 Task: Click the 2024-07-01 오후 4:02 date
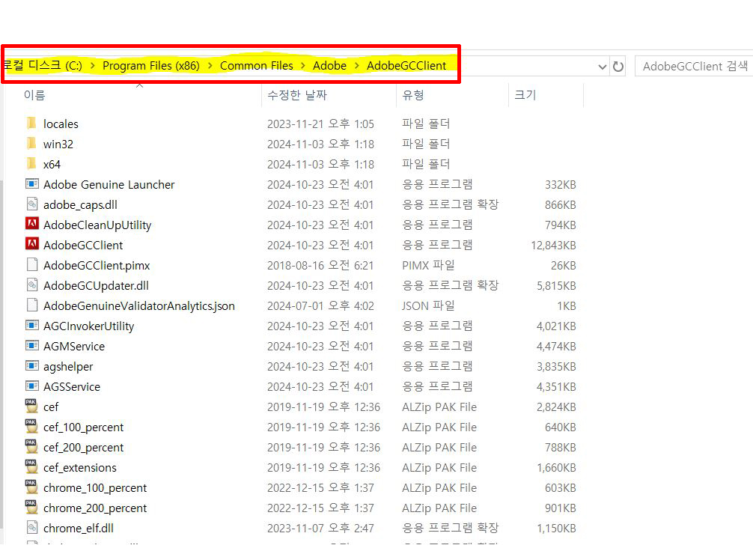pos(320,306)
